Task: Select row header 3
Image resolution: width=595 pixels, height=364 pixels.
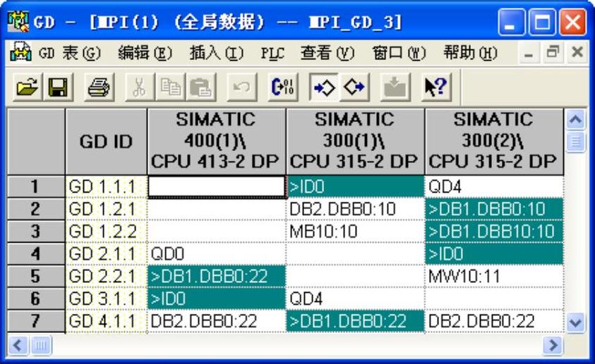Action: pyautogui.click(x=36, y=231)
